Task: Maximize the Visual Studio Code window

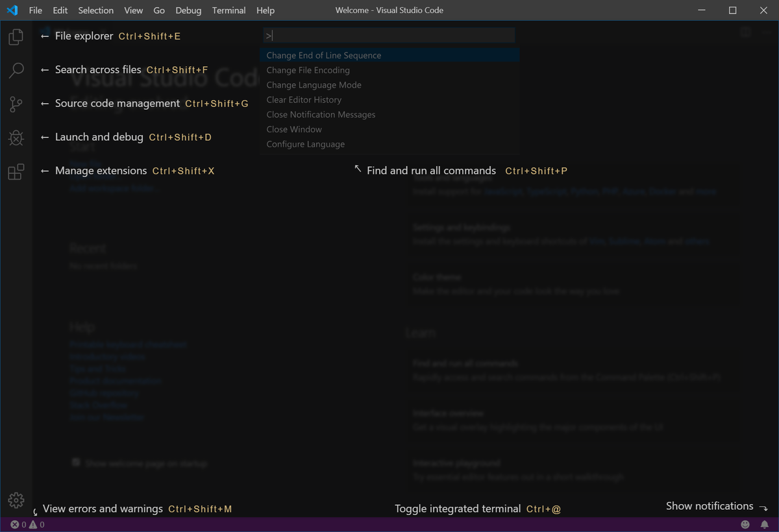Action: (732, 10)
